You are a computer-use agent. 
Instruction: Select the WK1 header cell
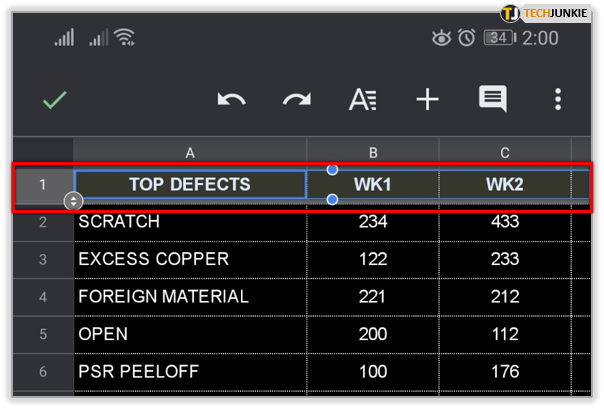(372, 185)
